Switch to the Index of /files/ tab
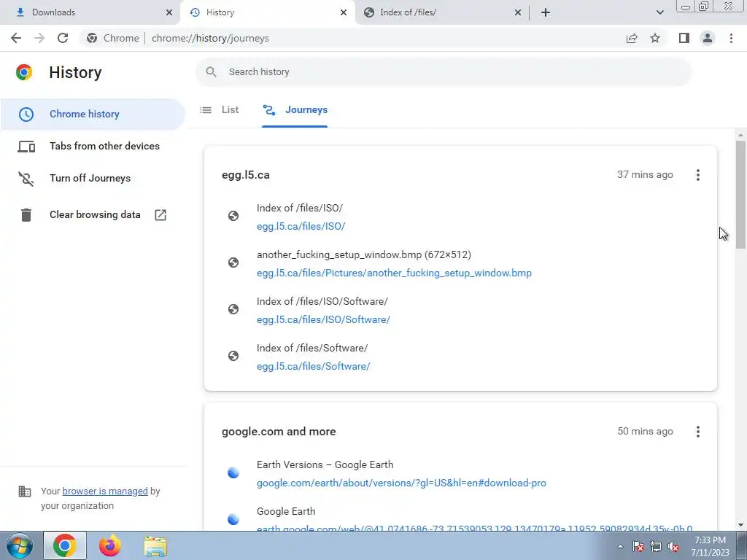747x560 pixels. click(441, 12)
